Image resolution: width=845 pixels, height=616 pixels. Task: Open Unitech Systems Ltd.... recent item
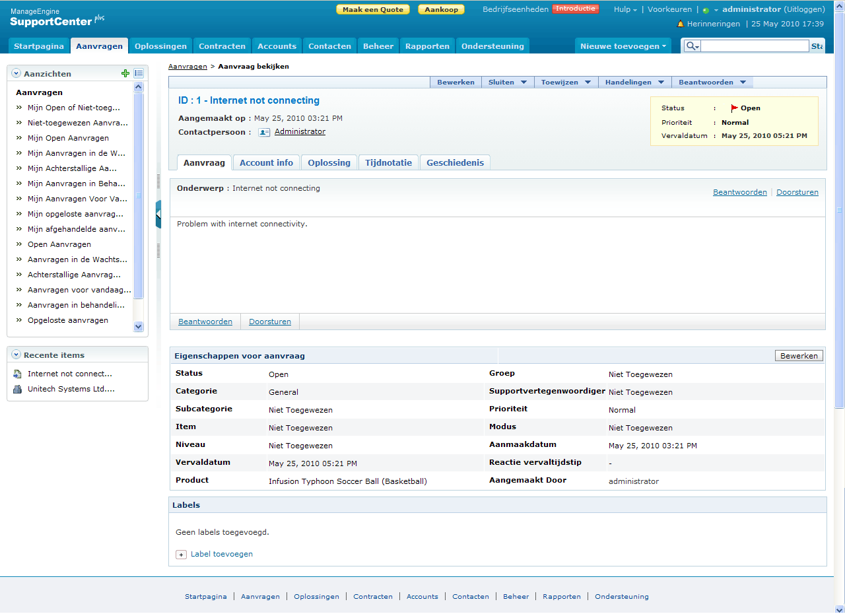point(71,390)
